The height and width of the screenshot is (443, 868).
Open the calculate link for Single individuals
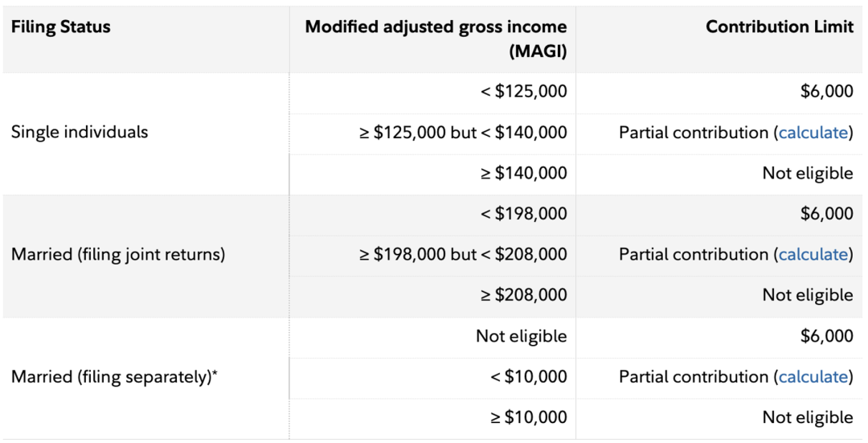[813, 133]
